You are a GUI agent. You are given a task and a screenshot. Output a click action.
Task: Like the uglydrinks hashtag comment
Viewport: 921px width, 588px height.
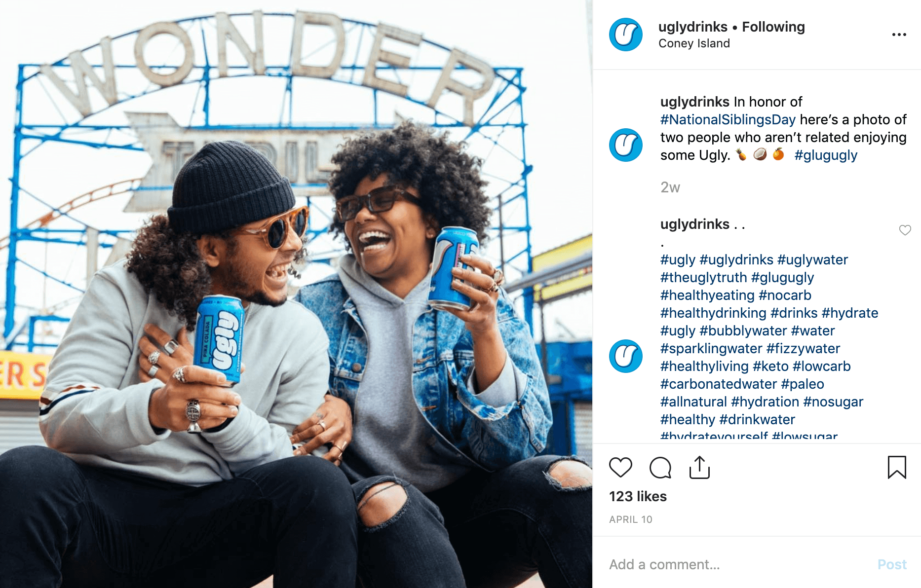coord(905,230)
